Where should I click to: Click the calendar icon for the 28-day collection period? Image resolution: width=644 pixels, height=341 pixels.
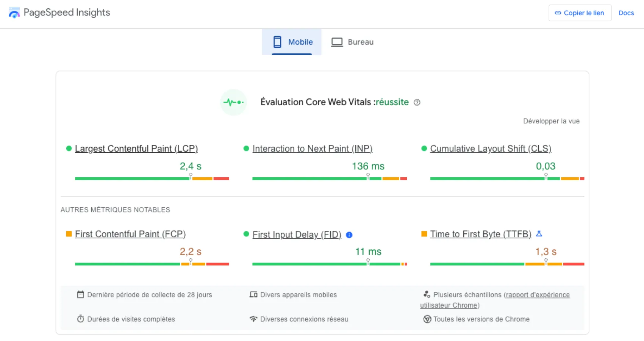tap(80, 294)
